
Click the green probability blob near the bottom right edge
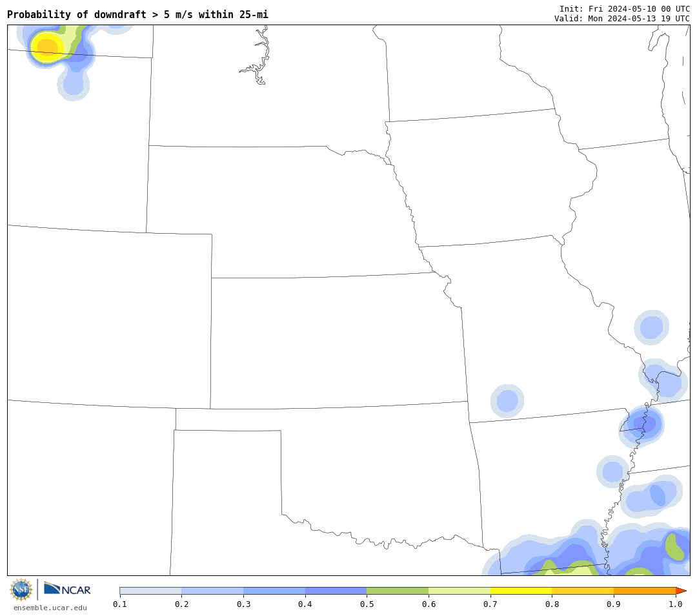click(675, 547)
